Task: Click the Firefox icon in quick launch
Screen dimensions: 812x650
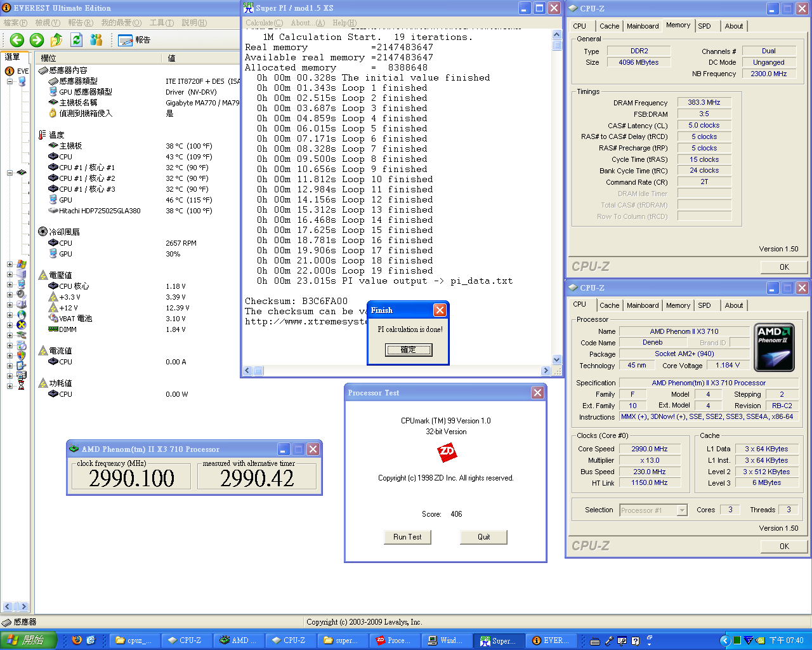Action: click(77, 640)
